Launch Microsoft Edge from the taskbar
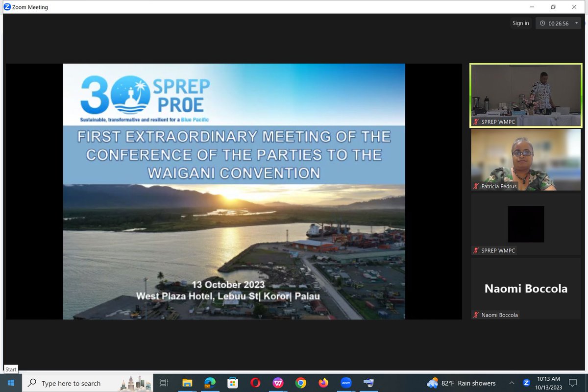The image size is (588, 392). point(210,383)
